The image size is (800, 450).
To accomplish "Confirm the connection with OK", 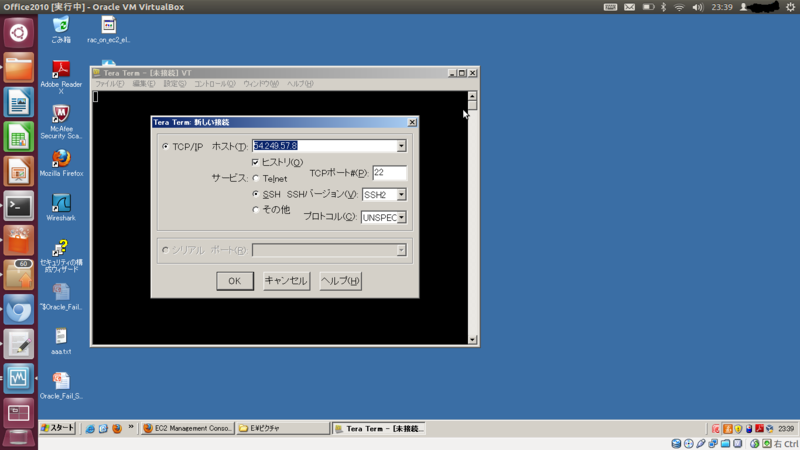I will click(x=235, y=281).
